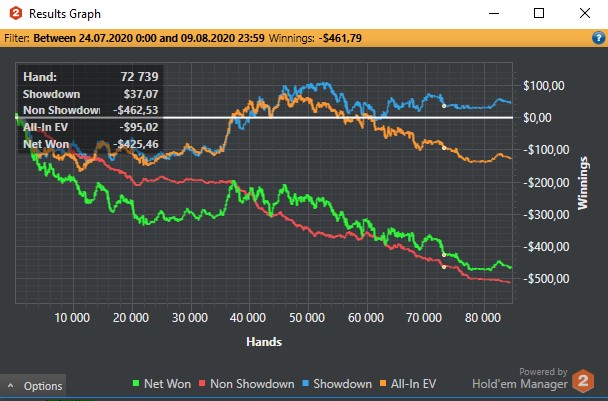
Task: Click the 40 000 hands axis label
Action: (248, 318)
